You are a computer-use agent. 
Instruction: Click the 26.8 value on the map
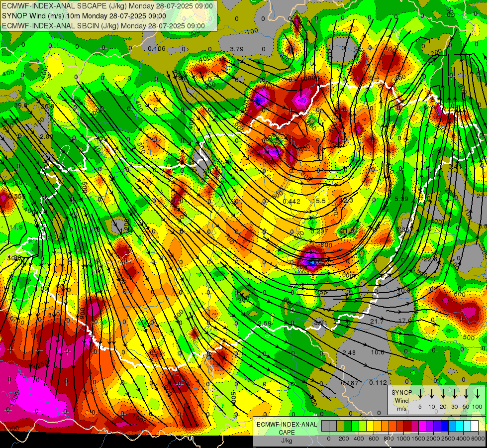click(48, 107)
